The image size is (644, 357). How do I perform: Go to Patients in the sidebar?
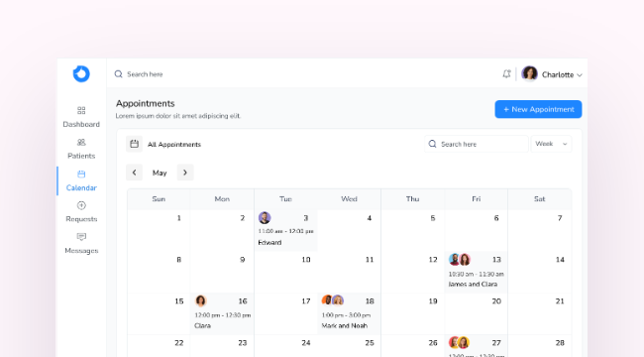(81, 149)
